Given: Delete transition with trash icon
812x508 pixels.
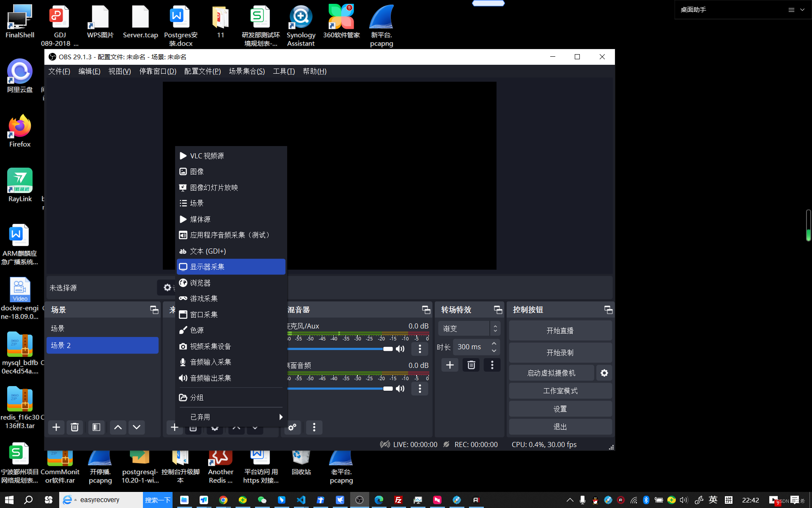Looking at the screenshot, I should coord(471,365).
